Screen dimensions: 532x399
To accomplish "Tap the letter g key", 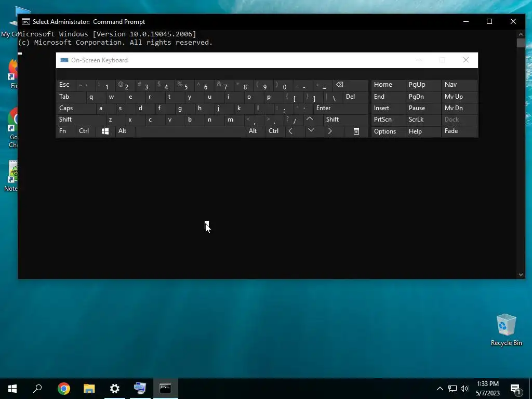I will pos(184,108).
